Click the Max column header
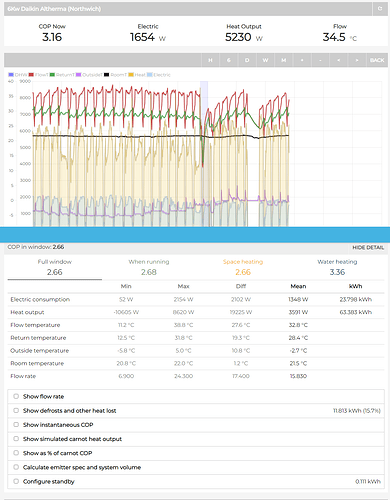 pyautogui.click(x=183, y=286)
